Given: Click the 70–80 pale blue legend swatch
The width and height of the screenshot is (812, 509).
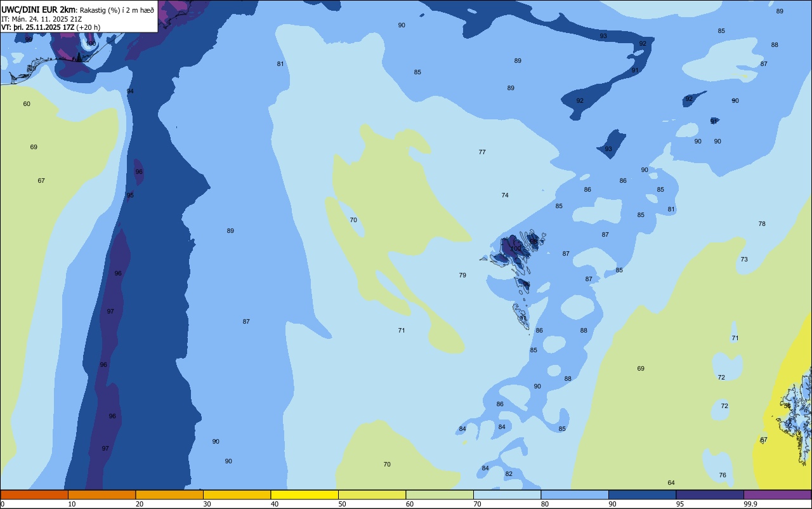Looking at the screenshot, I should [507, 494].
